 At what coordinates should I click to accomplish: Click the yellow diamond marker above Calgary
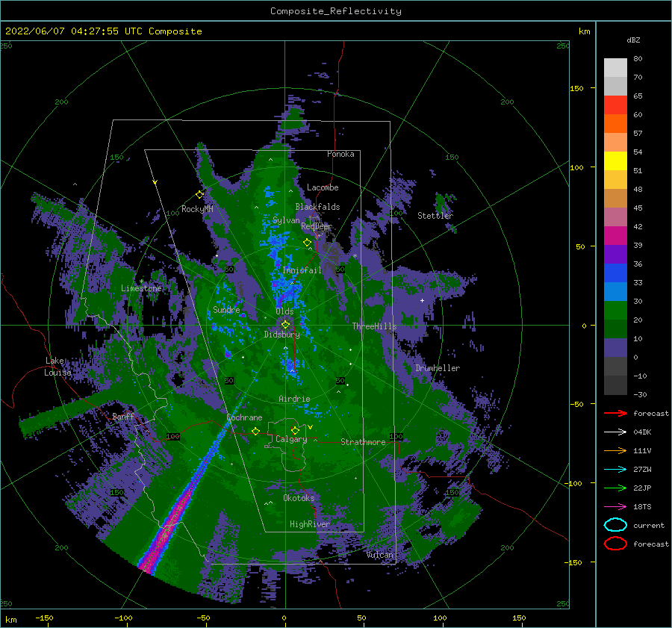pos(295,430)
